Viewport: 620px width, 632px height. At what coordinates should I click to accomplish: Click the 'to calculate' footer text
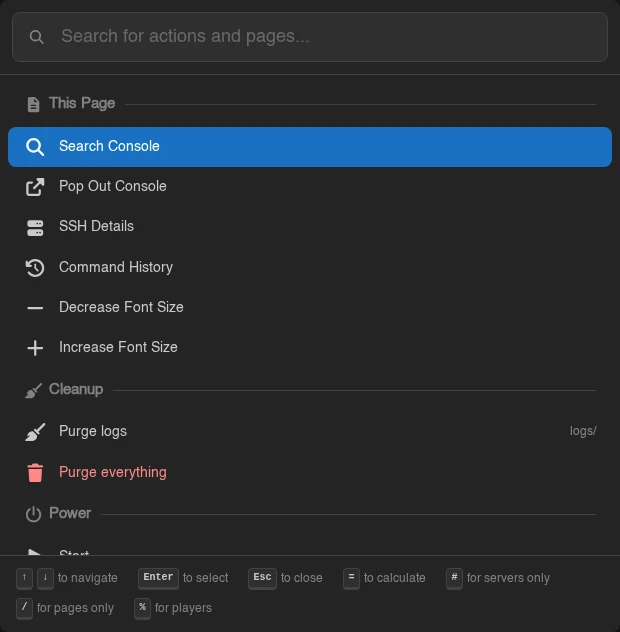tap(395, 578)
